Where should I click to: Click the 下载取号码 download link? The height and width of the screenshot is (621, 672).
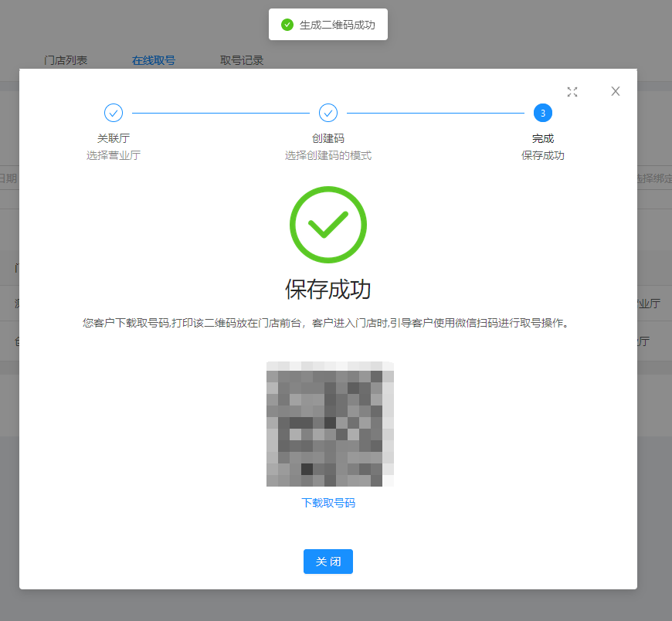coord(328,503)
